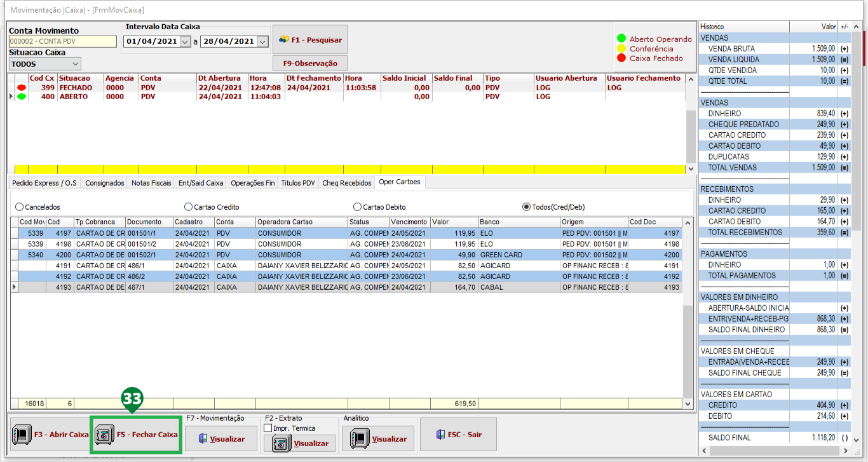Click the Dt Fechamento column header

313,78
